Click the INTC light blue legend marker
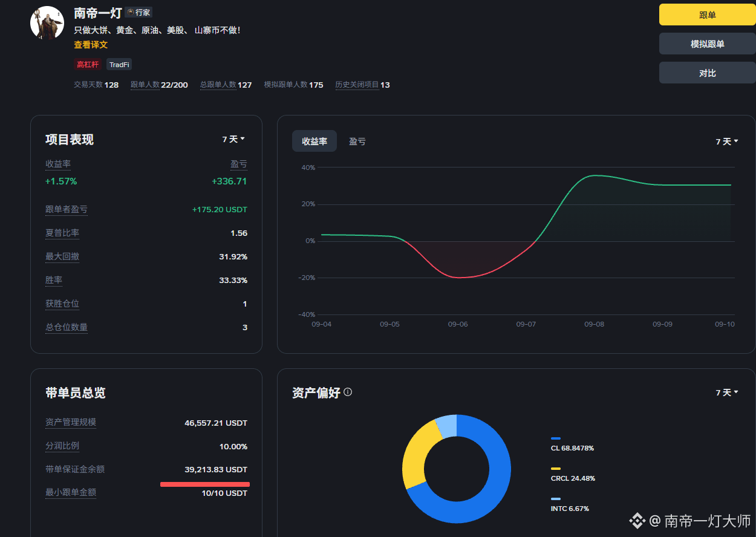The height and width of the screenshot is (537, 756). 556,499
